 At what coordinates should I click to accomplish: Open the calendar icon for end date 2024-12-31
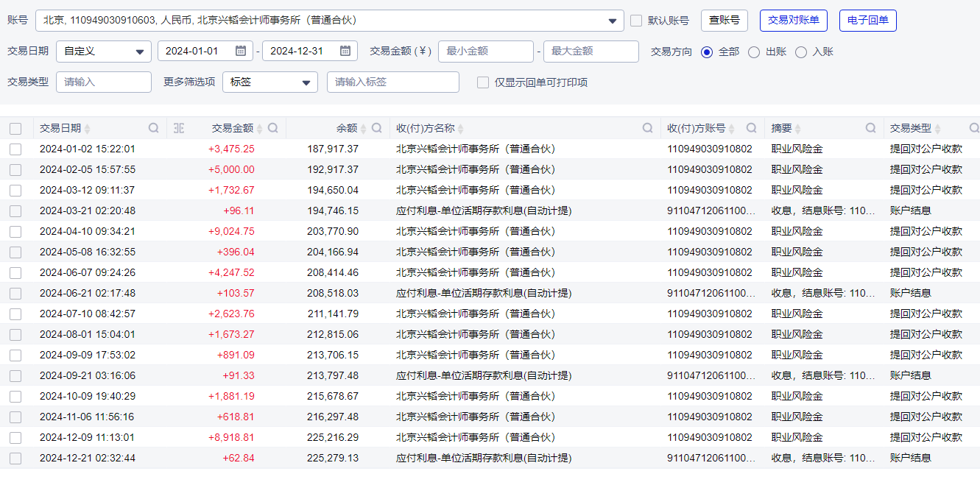click(x=345, y=51)
